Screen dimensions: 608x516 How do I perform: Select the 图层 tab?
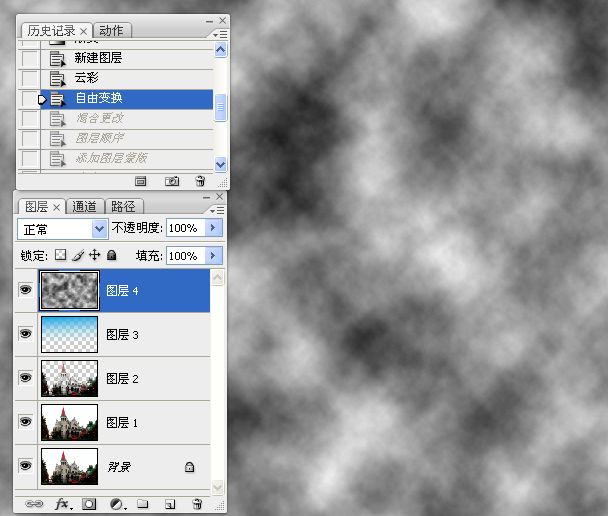click(37, 207)
